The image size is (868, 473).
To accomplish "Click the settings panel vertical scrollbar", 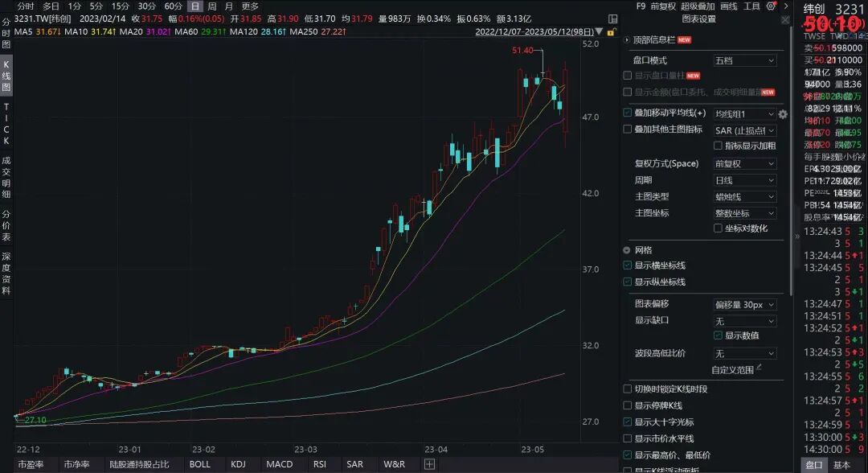I will coord(792,161).
